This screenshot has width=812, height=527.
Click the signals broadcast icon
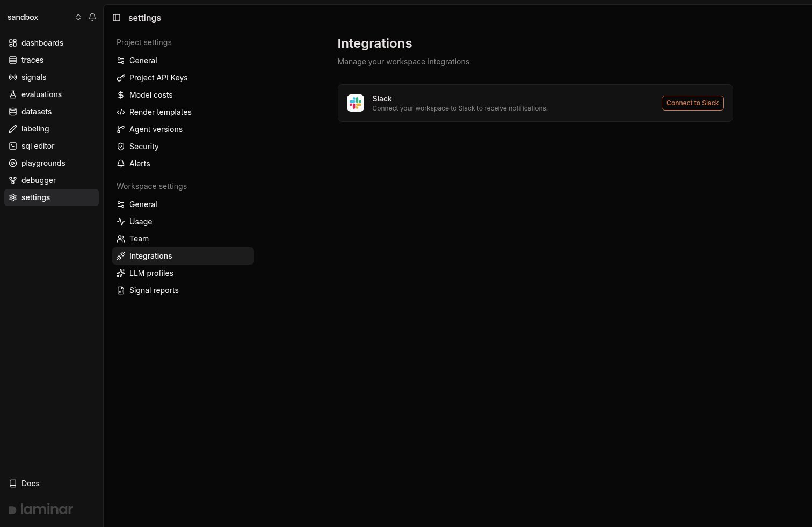13,77
